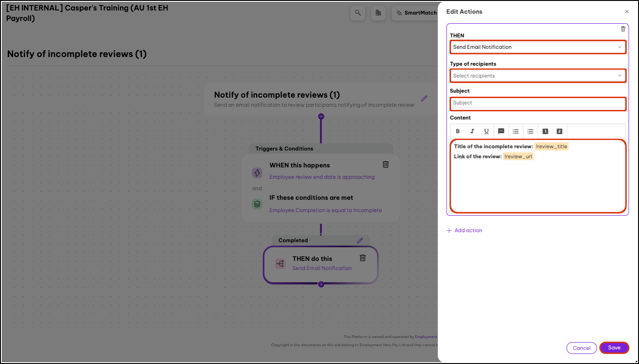Expand the Select recipients dropdown
639x364 pixels.
[x=538, y=76]
